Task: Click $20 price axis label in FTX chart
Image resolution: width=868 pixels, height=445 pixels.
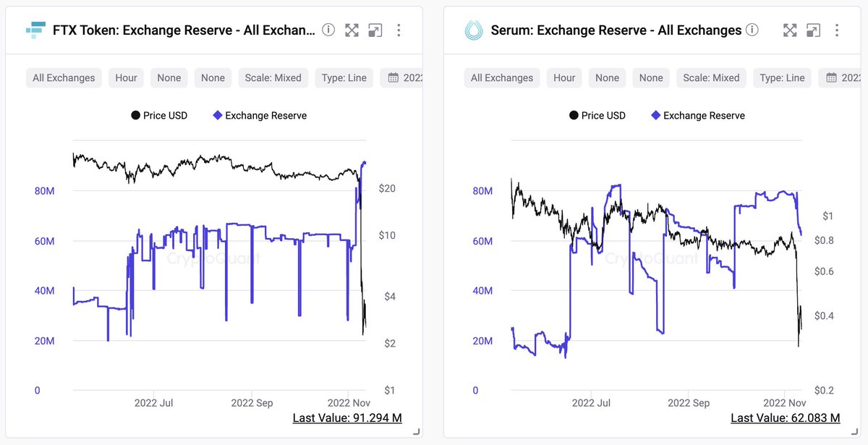Action: [387, 188]
